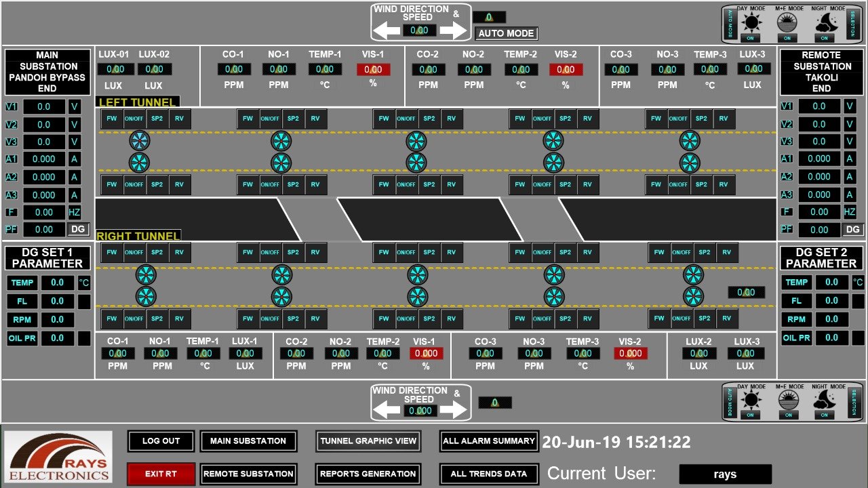Toggle Day Mode ON in top panel
This screenshot has width=868, height=488.
coord(750,38)
